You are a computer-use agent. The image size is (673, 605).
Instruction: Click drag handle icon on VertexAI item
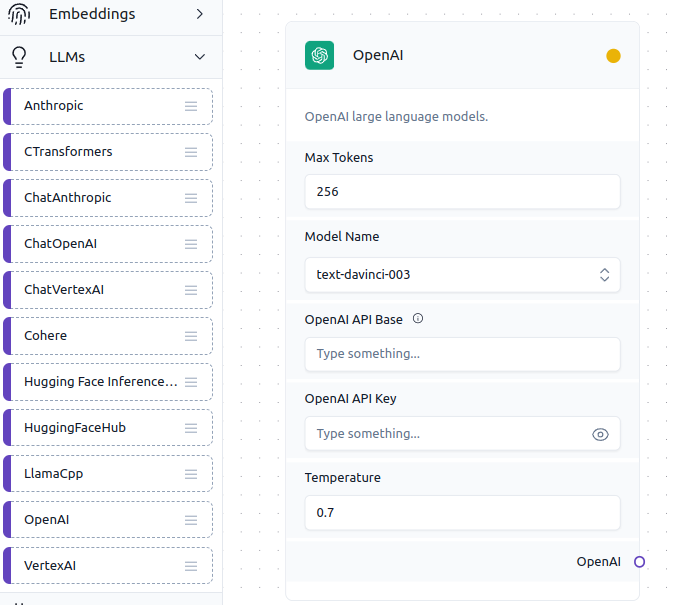click(x=191, y=566)
